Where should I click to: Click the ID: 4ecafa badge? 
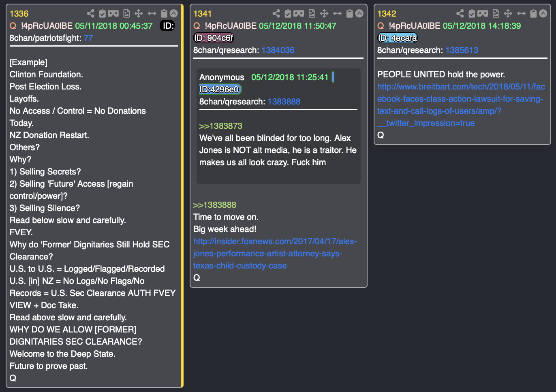(x=398, y=38)
